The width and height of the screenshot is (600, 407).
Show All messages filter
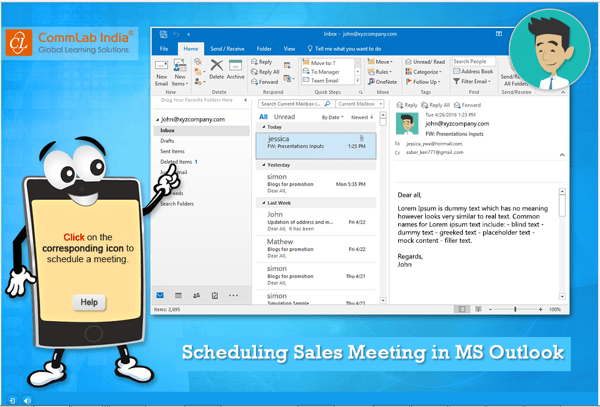[263, 117]
